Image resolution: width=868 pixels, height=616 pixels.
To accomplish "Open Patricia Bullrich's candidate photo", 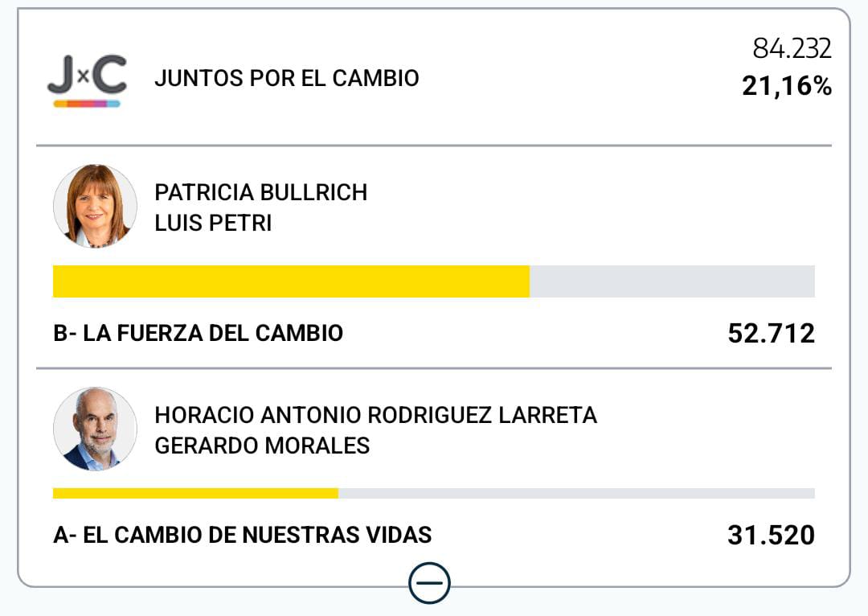I will 95,207.
